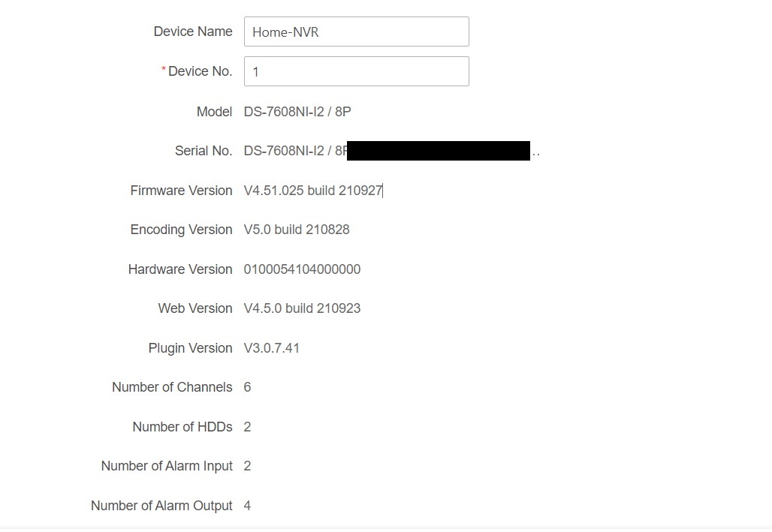Click the Hardware Version number 0100054104000000

[302, 269]
